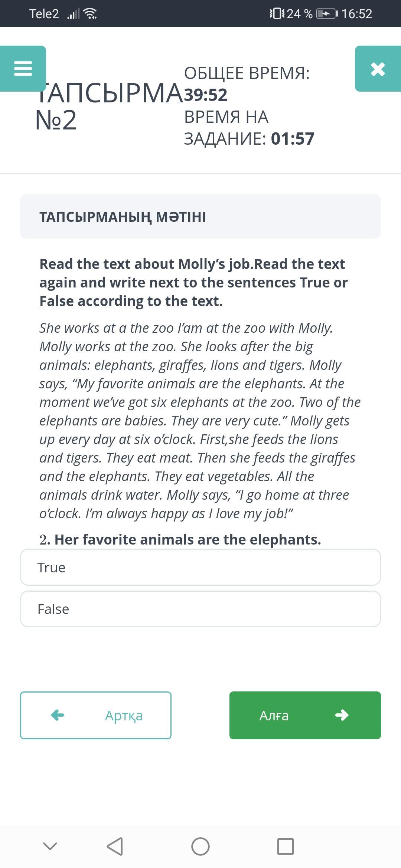Tap the task timer 01:57
This screenshot has height=868, width=401.
click(x=293, y=138)
